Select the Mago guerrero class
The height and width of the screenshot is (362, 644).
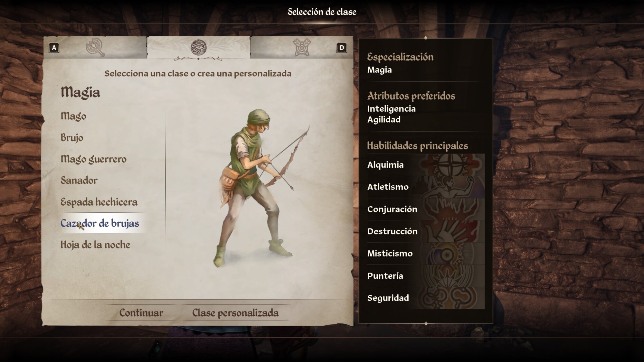coord(93,159)
